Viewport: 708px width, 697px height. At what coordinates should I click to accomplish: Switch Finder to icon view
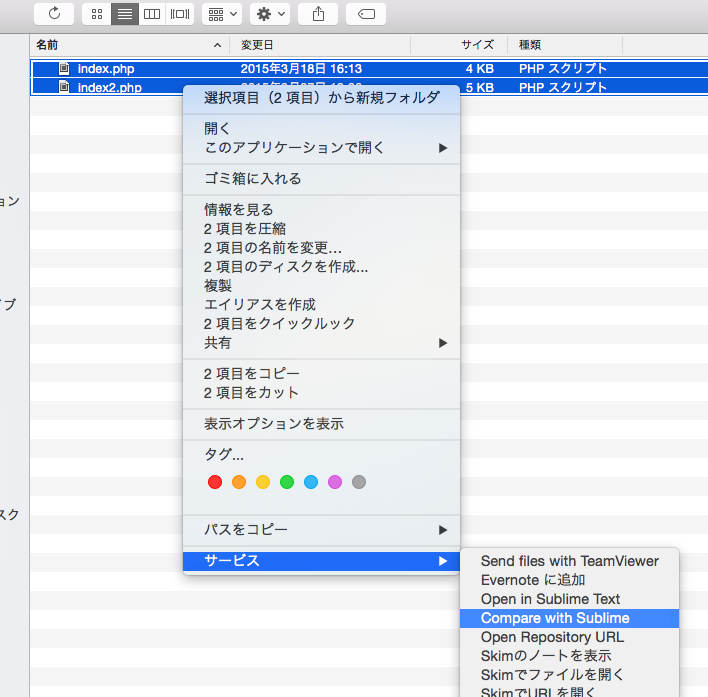click(x=97, y=14)
